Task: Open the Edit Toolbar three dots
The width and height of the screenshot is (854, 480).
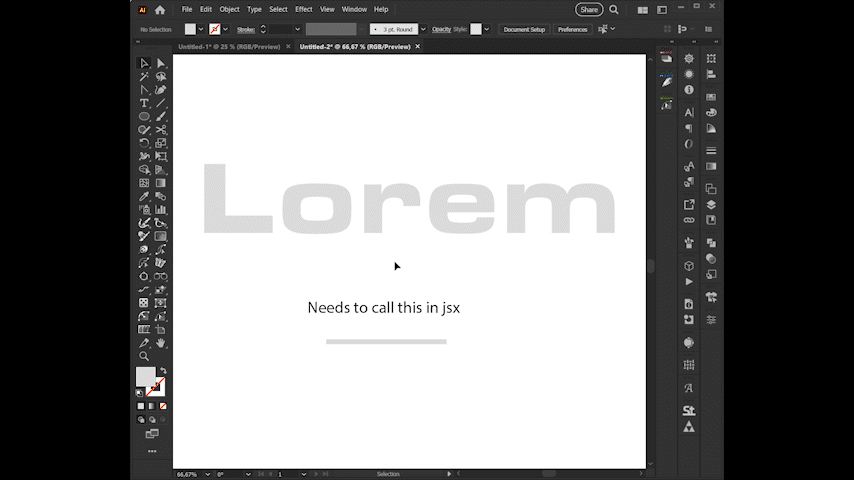Action: point(152,451)
